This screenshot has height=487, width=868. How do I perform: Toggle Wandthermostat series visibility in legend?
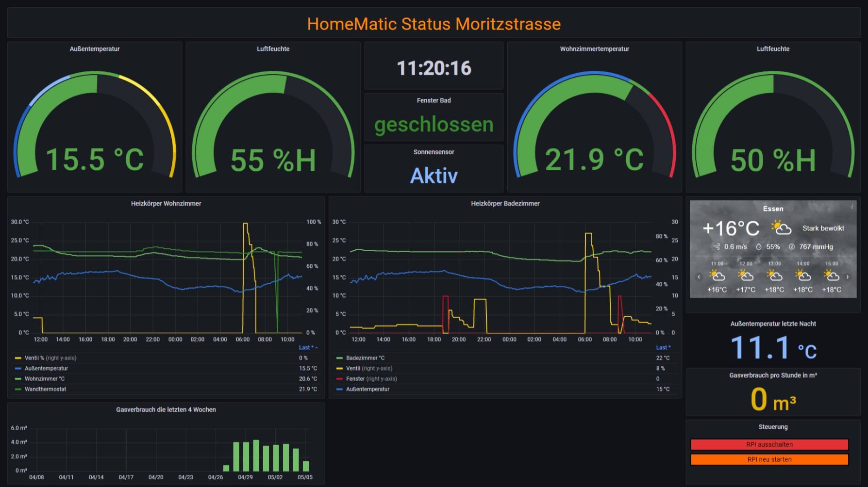[45, 389]
